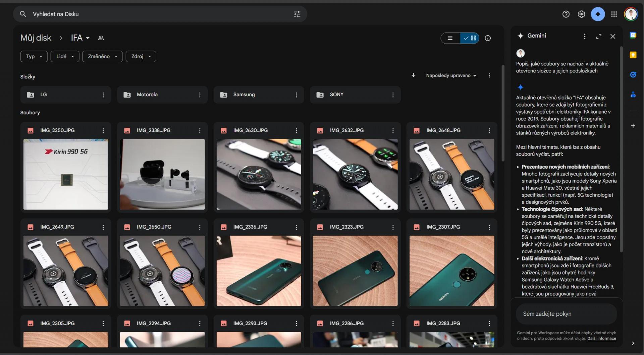The image size is (644, 355).
Task: Open the Gemini sparkle button in header
Action: (x=598, y=14)
